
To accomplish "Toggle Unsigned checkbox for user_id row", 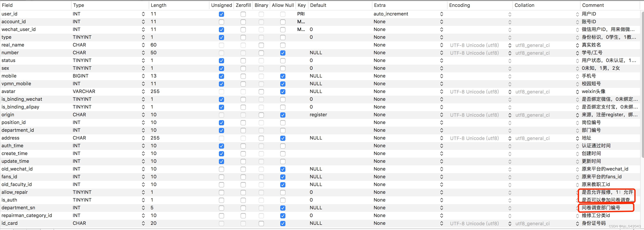I will (x=221, y=14).
